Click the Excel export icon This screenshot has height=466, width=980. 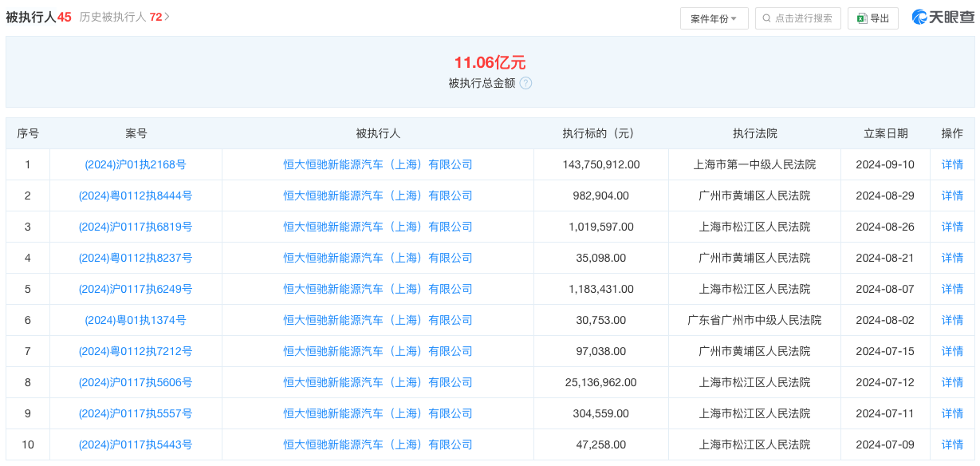(862, 18)
